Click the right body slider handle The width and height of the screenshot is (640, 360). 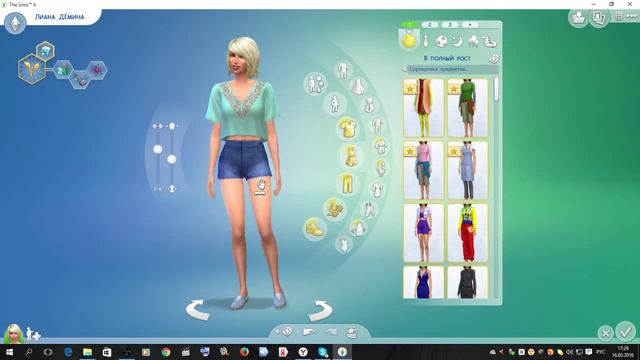point(172,159)
